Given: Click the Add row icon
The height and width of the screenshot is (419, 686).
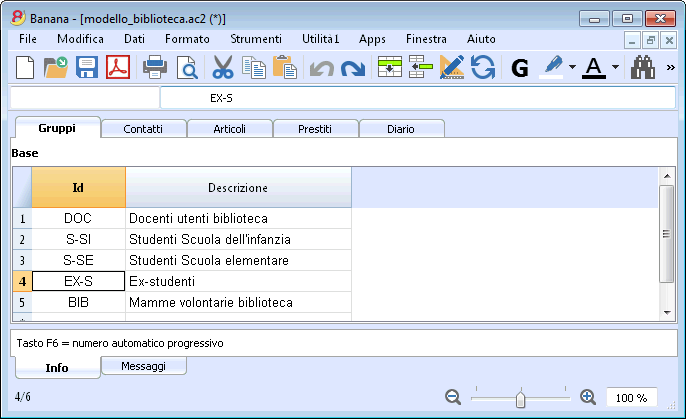Looking at the screenshot, I should pyautogui.click(x=390, y=67).
